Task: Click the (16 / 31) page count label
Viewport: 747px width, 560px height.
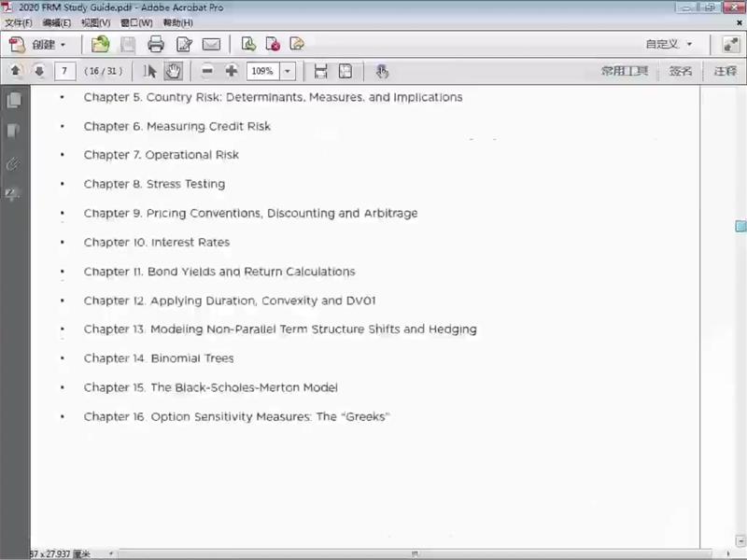Action: 103,71
